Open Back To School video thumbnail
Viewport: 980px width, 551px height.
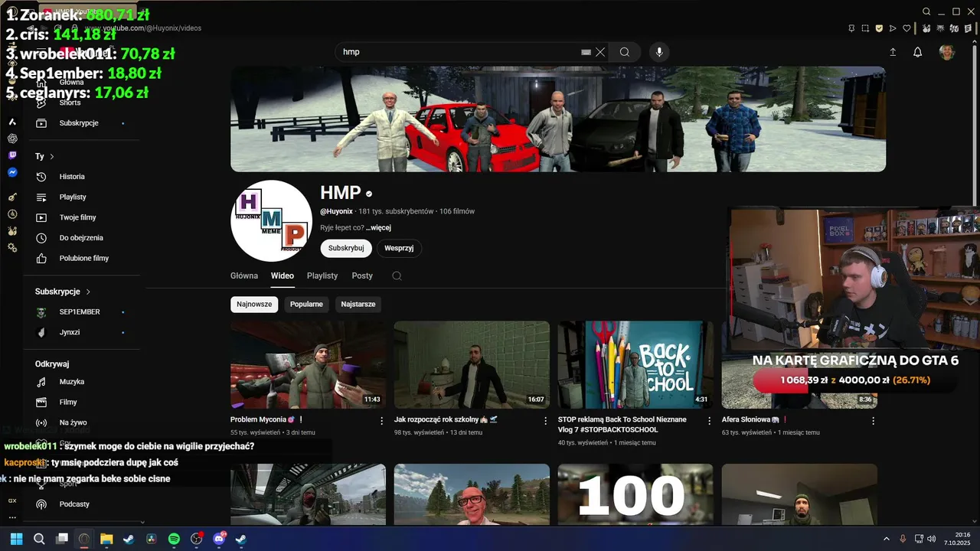[635, 364]
